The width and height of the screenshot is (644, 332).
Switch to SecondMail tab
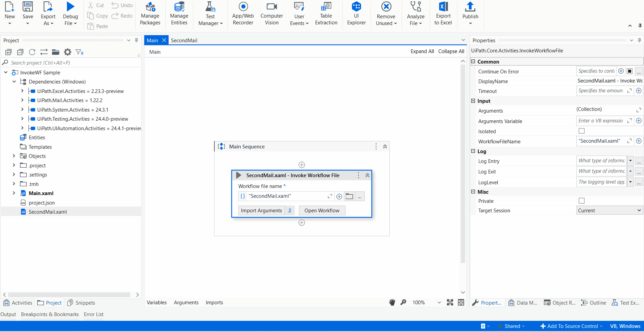click(184, 40)
